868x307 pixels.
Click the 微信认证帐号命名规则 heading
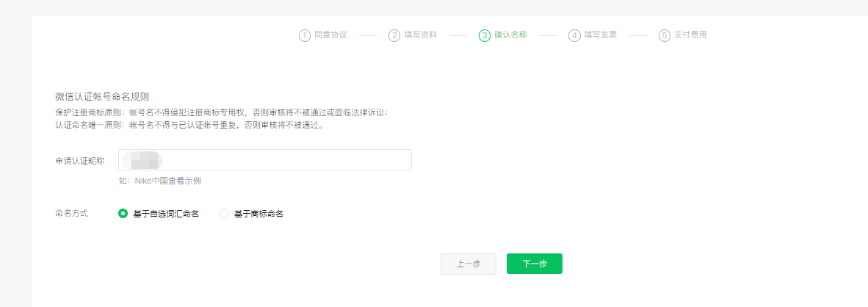(x=102, y=96)
